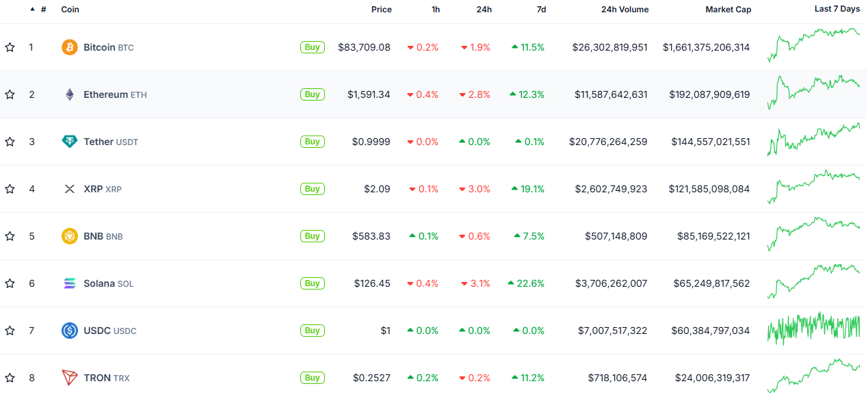Screen dimensions: 868x399
Task: Select the Tether USDT logo icon
Action: [68, 142]
